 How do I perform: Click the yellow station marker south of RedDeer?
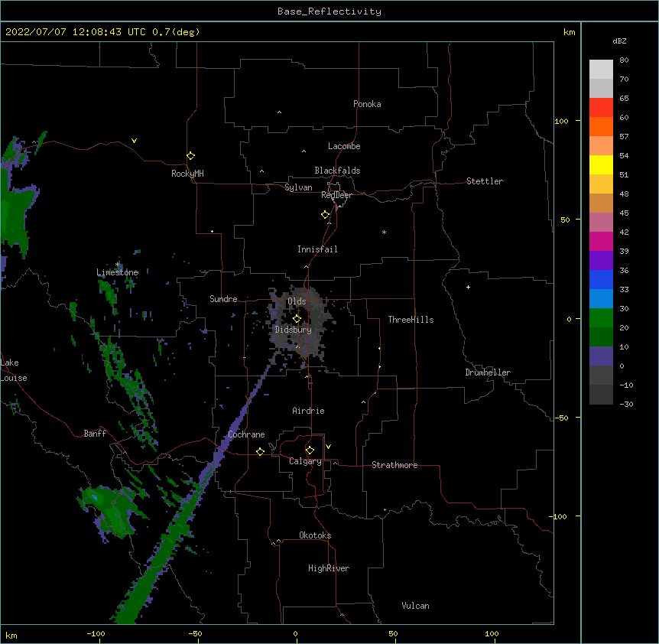tap(326, 215)
